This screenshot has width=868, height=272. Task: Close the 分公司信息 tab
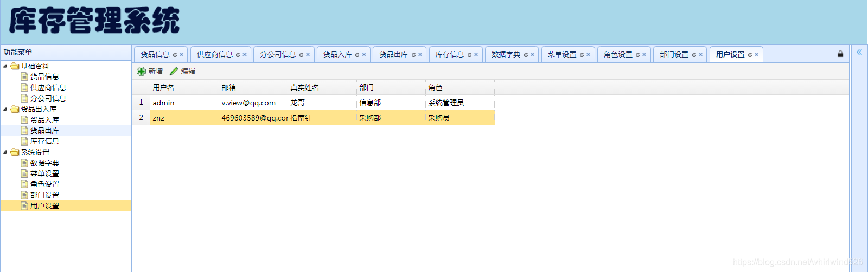pyautogui.click(x=308, y=55)
